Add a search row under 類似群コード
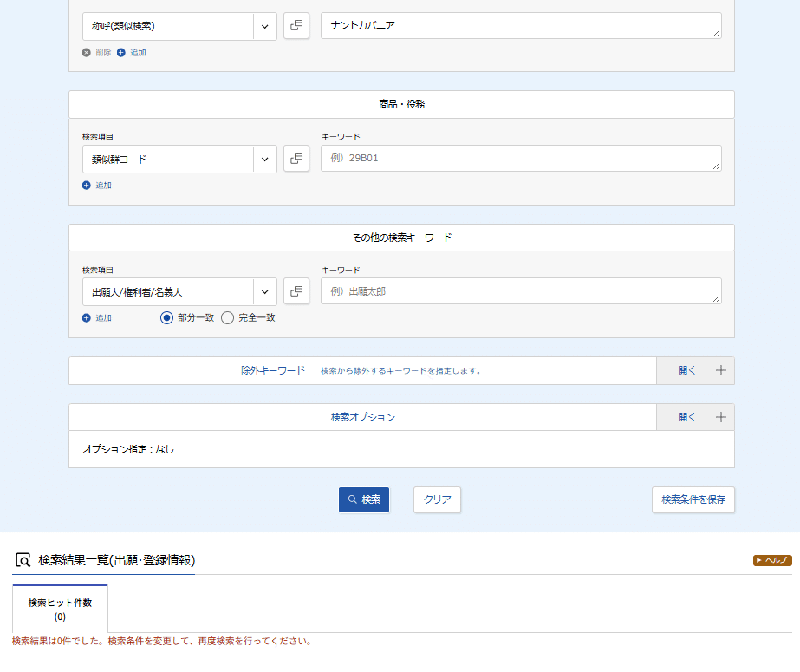 [x=97, y=186]
